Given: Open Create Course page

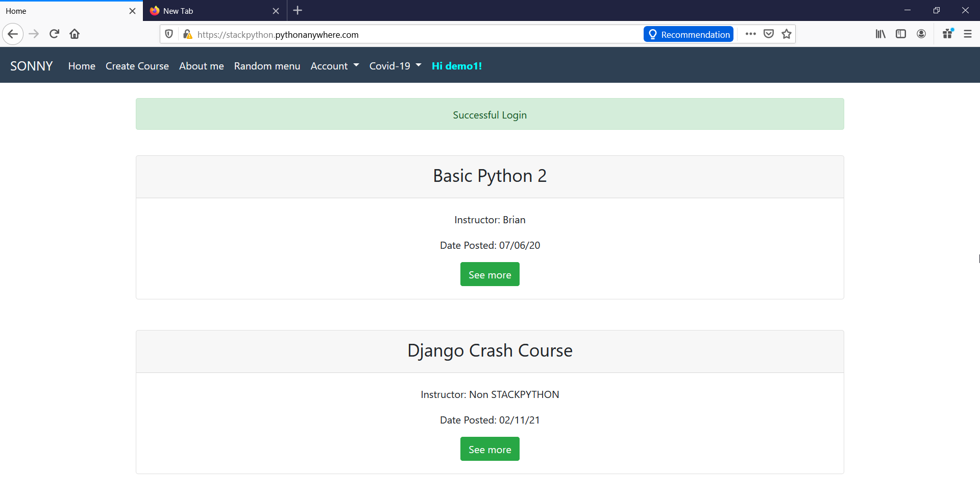Looking at the screenshot, I should [137, 66].
